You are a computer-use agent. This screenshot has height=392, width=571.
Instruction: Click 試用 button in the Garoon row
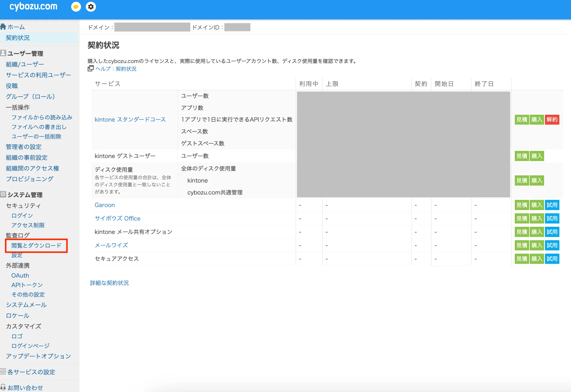[x=552, y=205]
